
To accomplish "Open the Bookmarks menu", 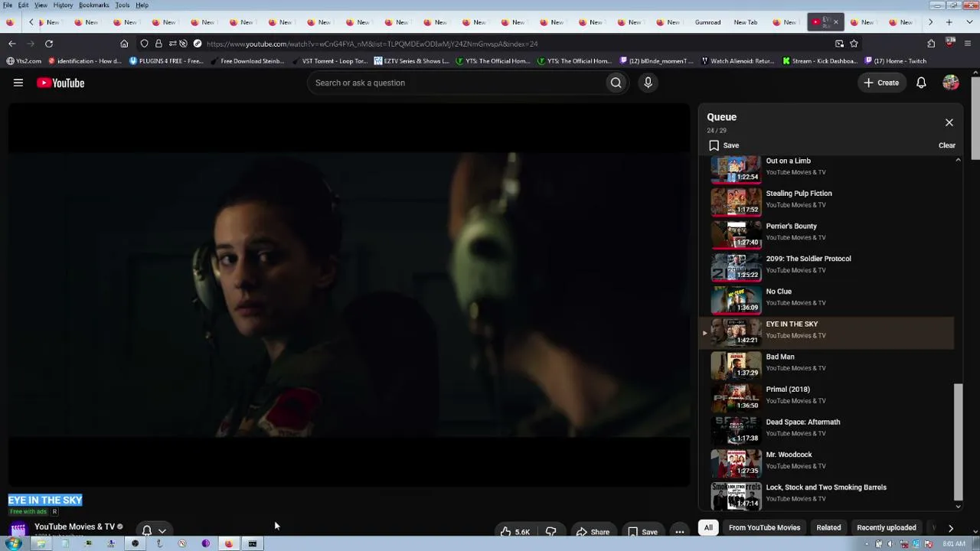I will click(93, 5).
